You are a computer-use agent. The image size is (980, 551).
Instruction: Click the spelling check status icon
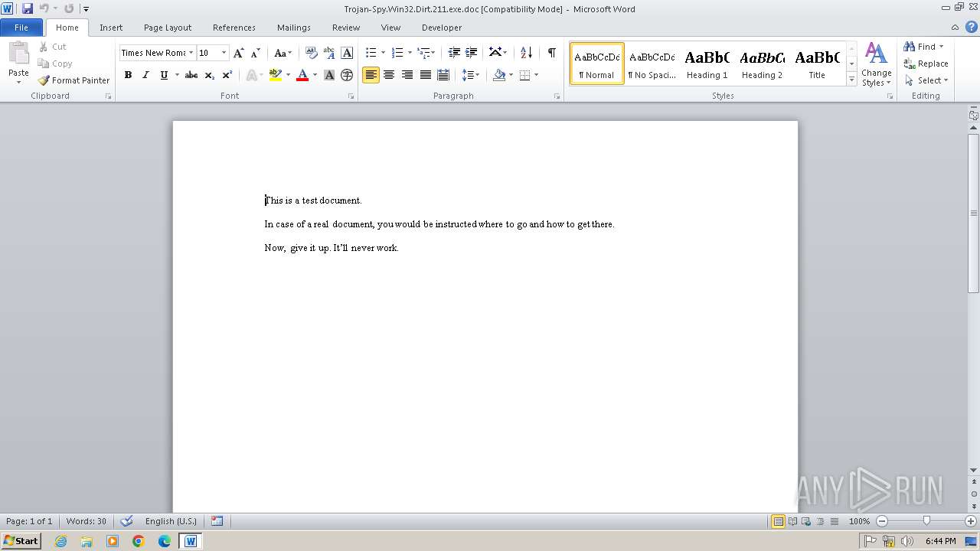click(127, 521)
